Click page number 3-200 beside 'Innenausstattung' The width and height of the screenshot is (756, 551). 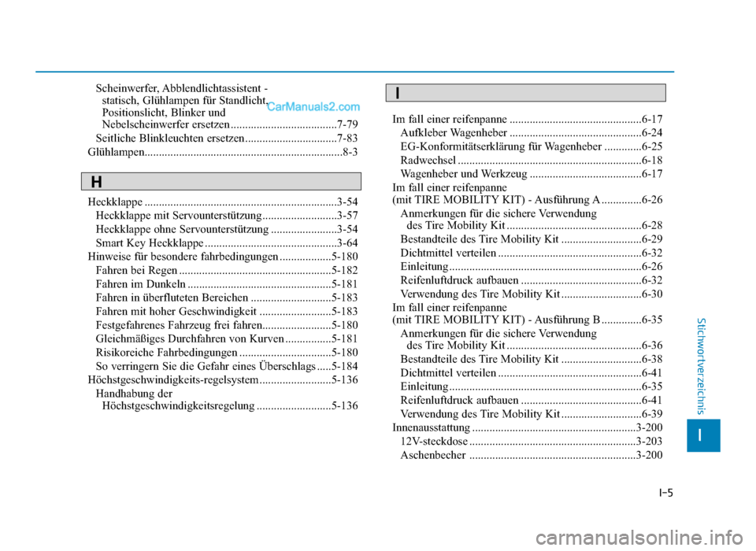click(x=650, y=427)
